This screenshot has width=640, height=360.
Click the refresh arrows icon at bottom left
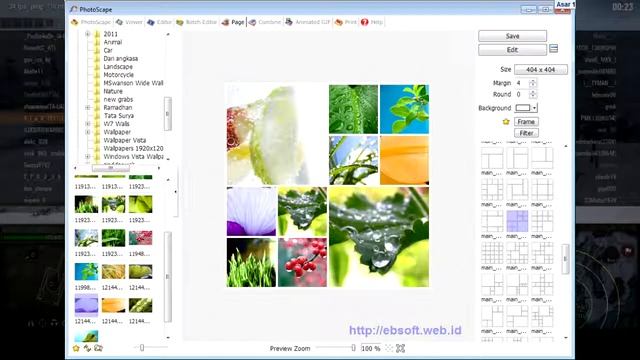pyautogui.click(x=87, y=348)
